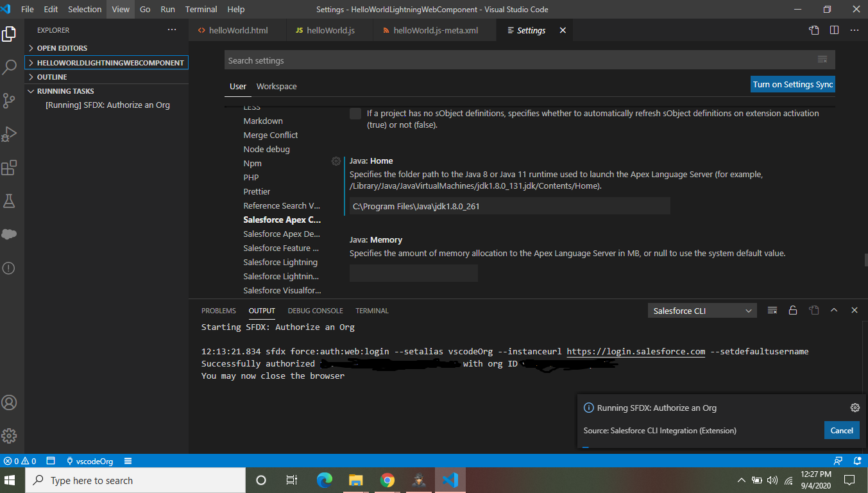Open the gear menu beside Java: Home
Screen dimensions: 868x493
336,161
